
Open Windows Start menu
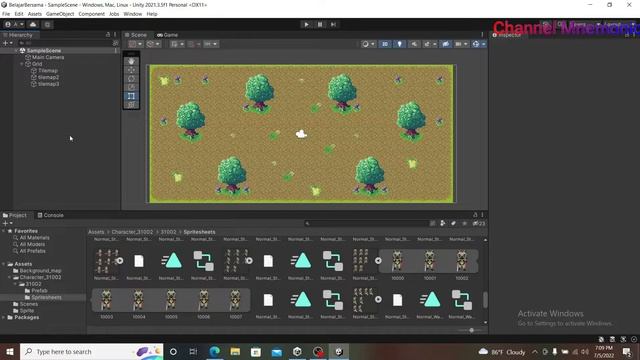pos(10,351)
